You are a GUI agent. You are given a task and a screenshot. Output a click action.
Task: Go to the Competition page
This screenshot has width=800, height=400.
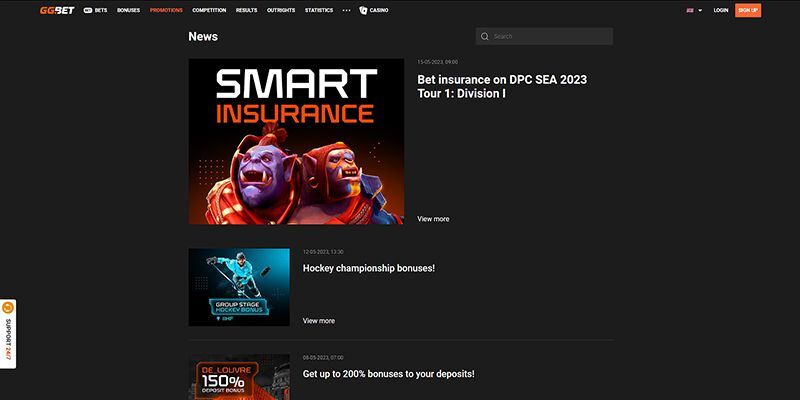(208, 10)
